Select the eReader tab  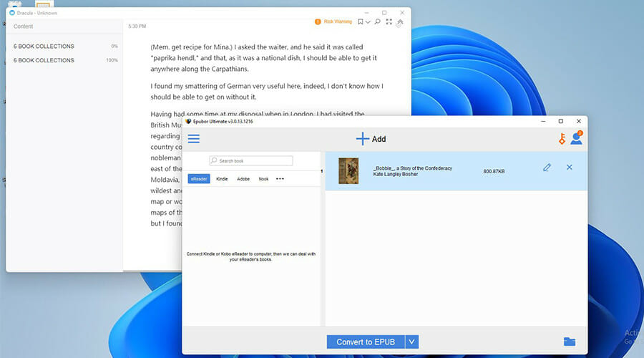click(x=199, y=179)
